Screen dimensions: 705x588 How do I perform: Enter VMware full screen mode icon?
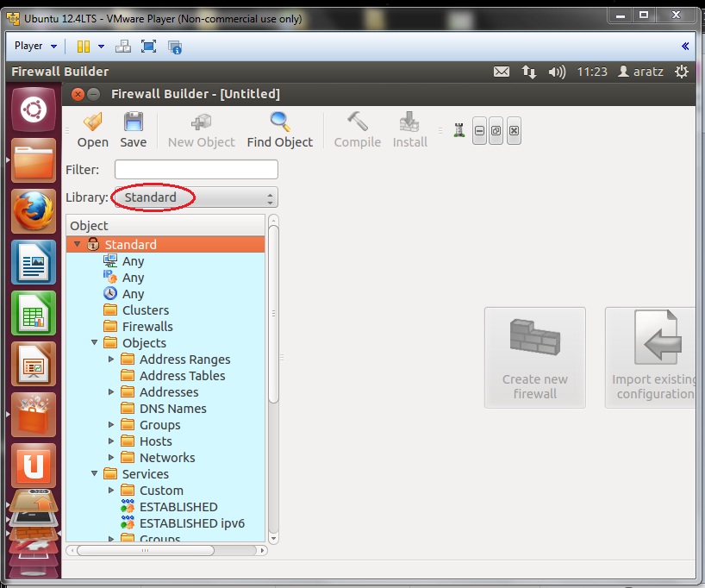[148, 47]
